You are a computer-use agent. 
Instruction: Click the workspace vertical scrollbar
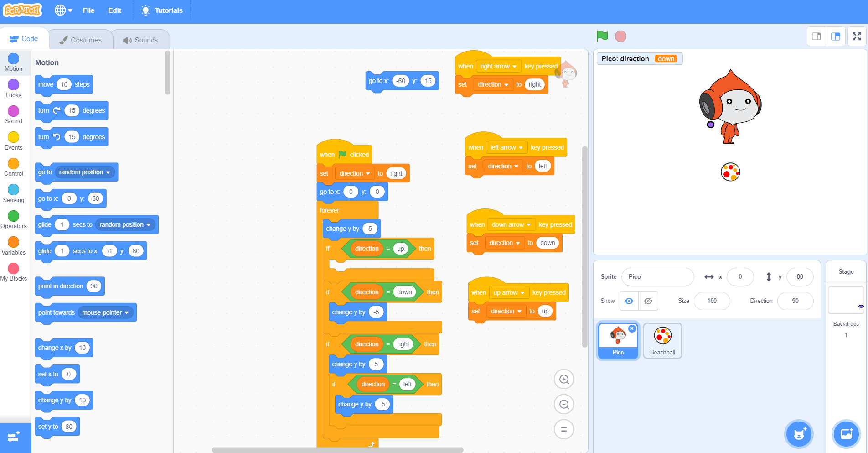click(584, 247)
